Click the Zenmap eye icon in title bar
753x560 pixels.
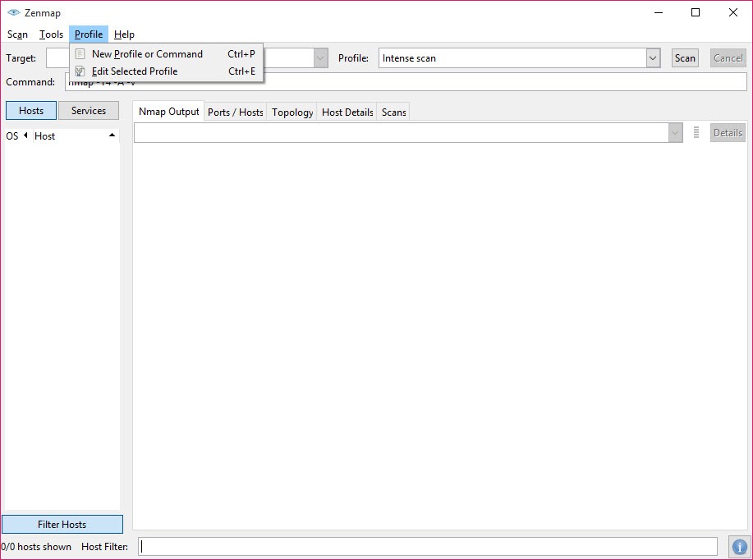pyautogui.click(x=14, y=12)
